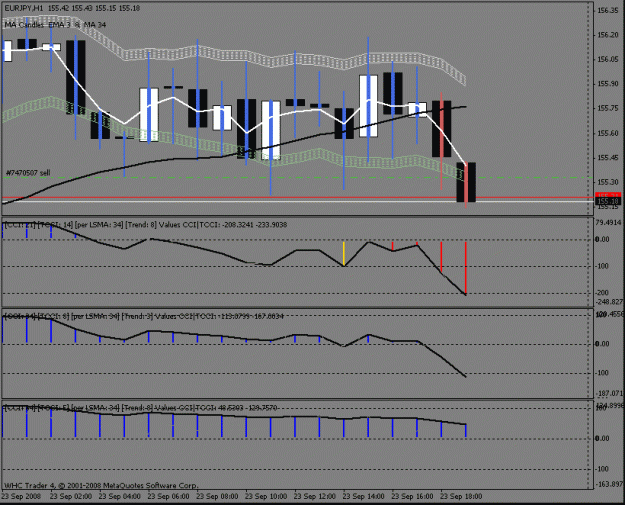Image resolution: width=625 pixels, height=505 pixels.
Task: Select the green dashed sell order line
Action: [297, 178]
